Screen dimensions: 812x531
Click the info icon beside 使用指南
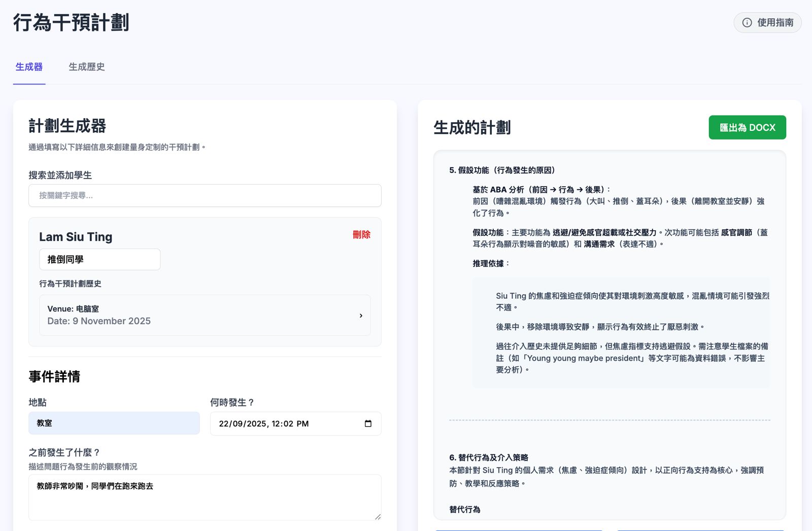point(747,23)
